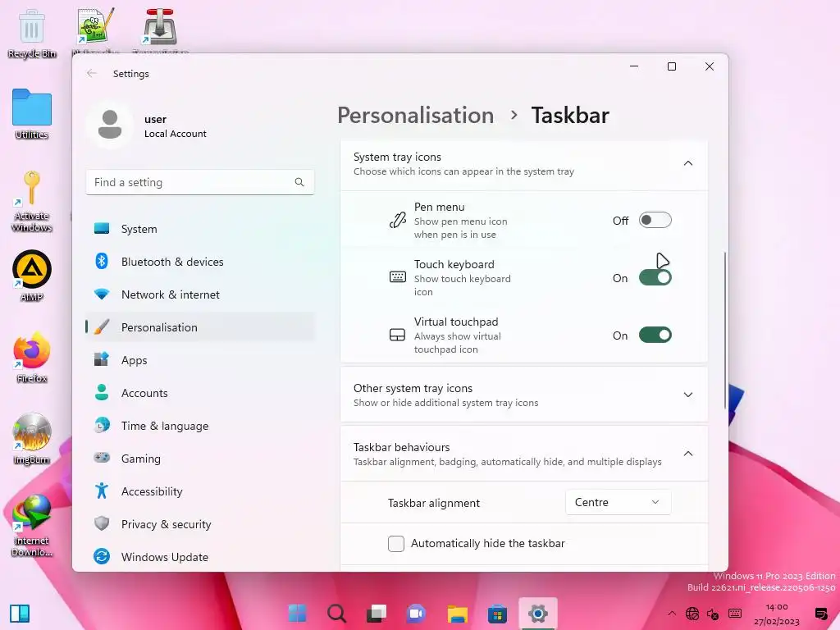Launch AIMP from the desktop
This screenshot has height=630, width=840.
pos(32,276)
